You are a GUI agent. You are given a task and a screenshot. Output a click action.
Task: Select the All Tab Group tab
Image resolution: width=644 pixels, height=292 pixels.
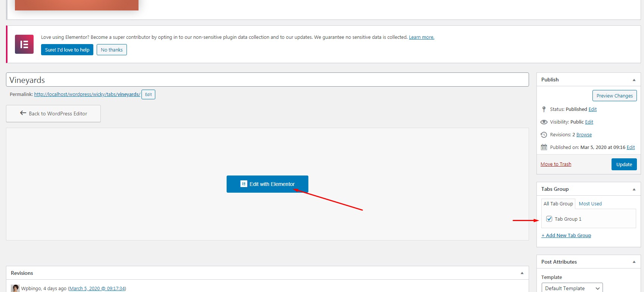coord(558,204)
